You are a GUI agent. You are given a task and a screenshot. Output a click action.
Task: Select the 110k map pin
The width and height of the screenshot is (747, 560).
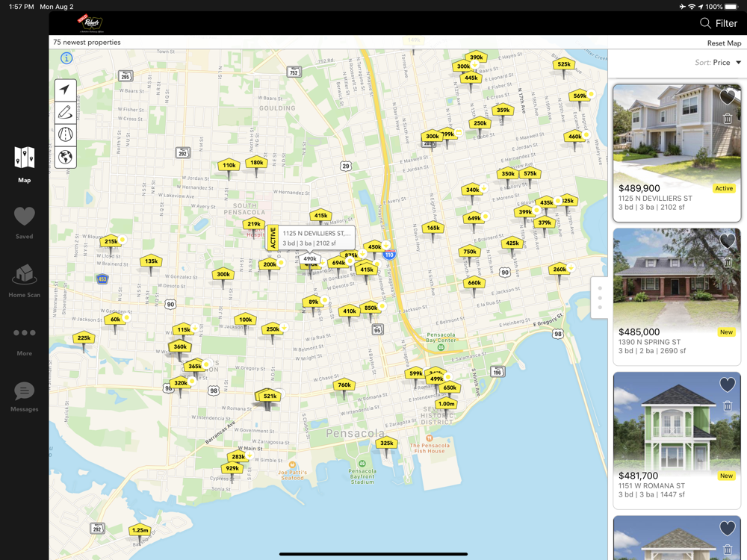[229, 165]
